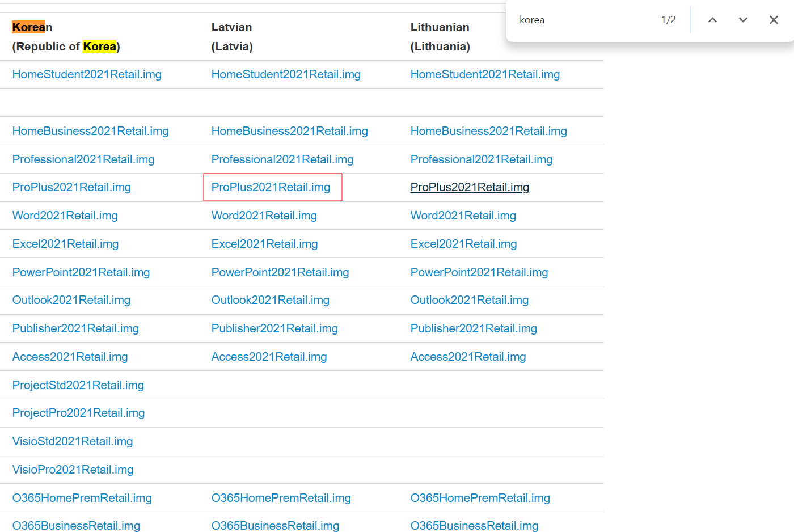This screenshot has height=532, width=794.
Task: Open Korean O365BusinessRetail.img
Action: (77, 526)
